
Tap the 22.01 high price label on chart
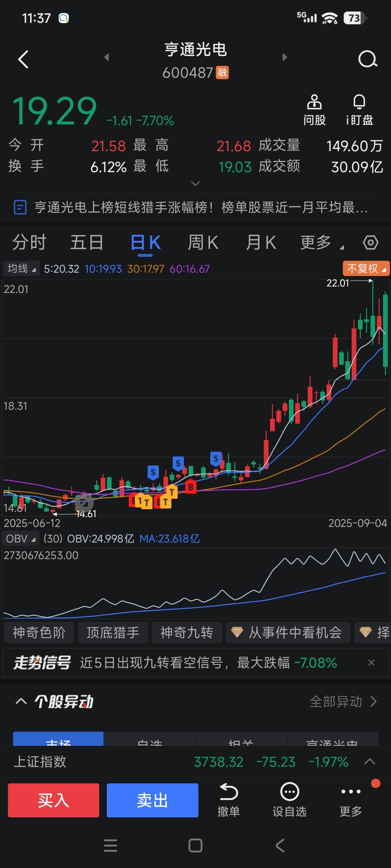pyautogui.click(x=337, y=283)
